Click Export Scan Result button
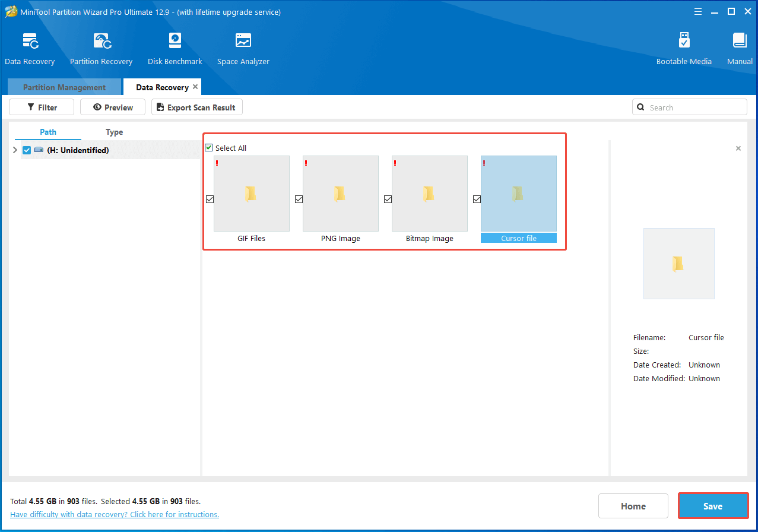 pos(197,107)
